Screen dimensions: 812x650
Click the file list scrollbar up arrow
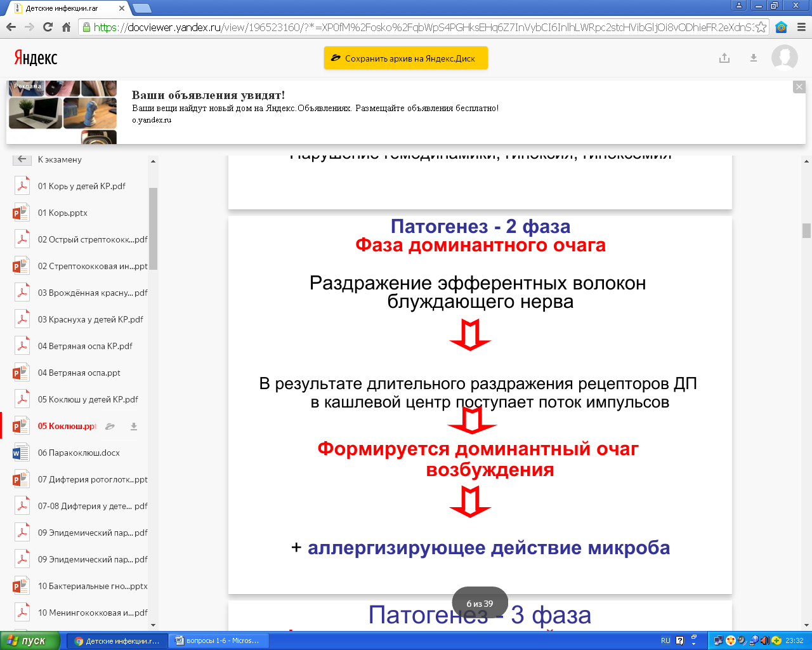click(153, 161)
